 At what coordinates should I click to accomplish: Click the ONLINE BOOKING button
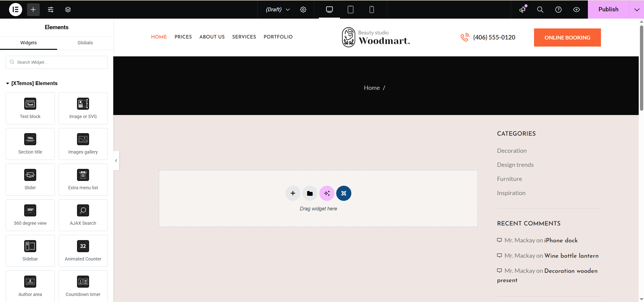(x=567, y=37)
